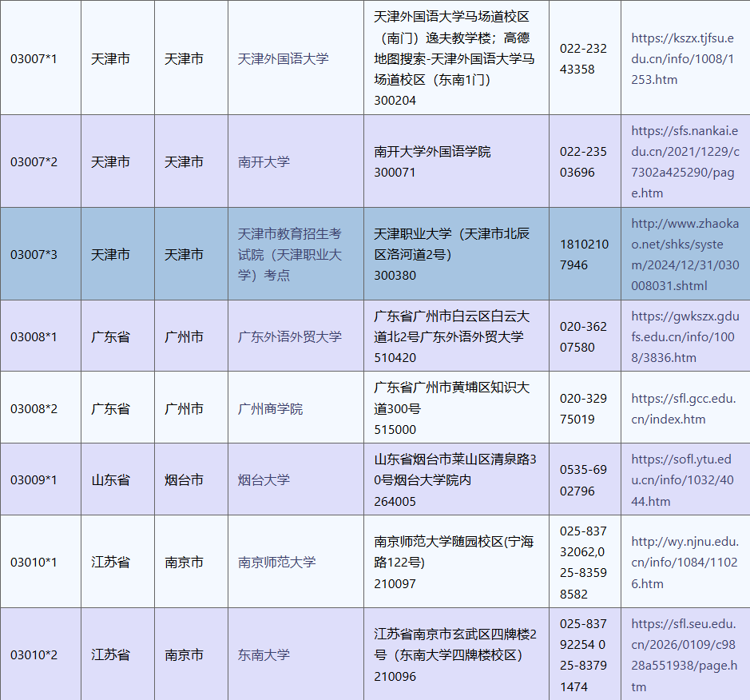The height and width of the screenshot is (700, 750).
Task: Select phone number 0535-6902796 cell
Action: pyautogui.click(x=583, y=479)
